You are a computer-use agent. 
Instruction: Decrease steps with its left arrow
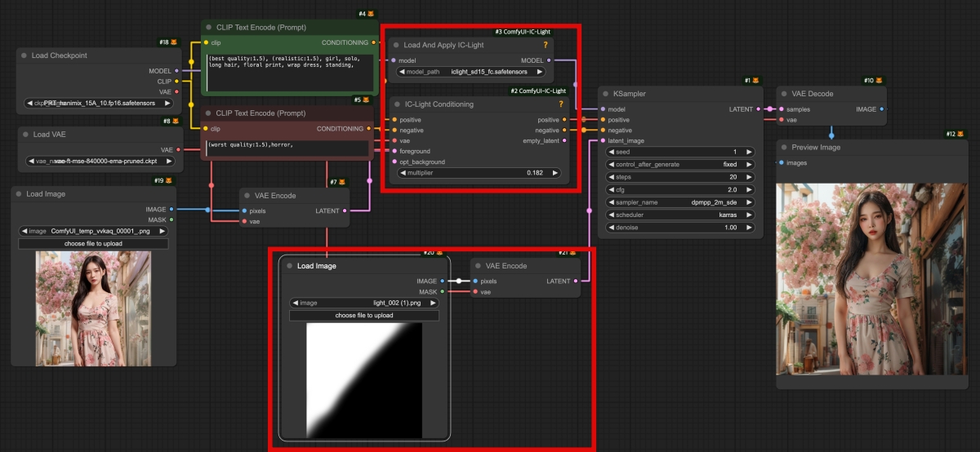pyautogui.click(x=612, y=177)
